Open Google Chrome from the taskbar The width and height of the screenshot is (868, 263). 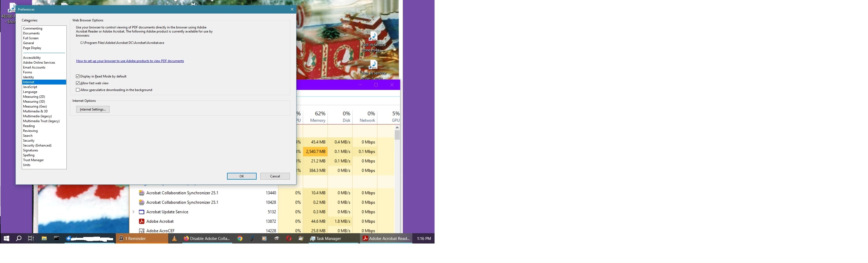(x=240, y=238)
